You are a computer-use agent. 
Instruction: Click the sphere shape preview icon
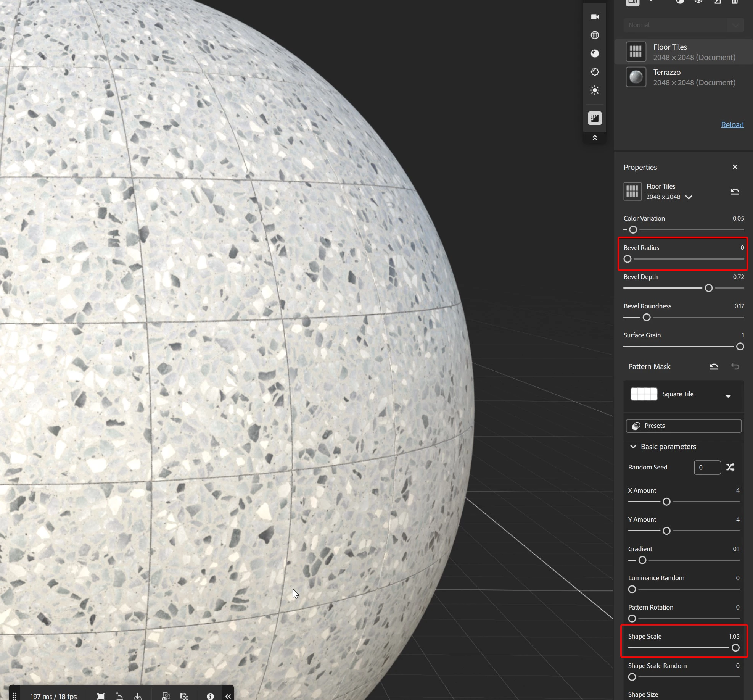595,53
